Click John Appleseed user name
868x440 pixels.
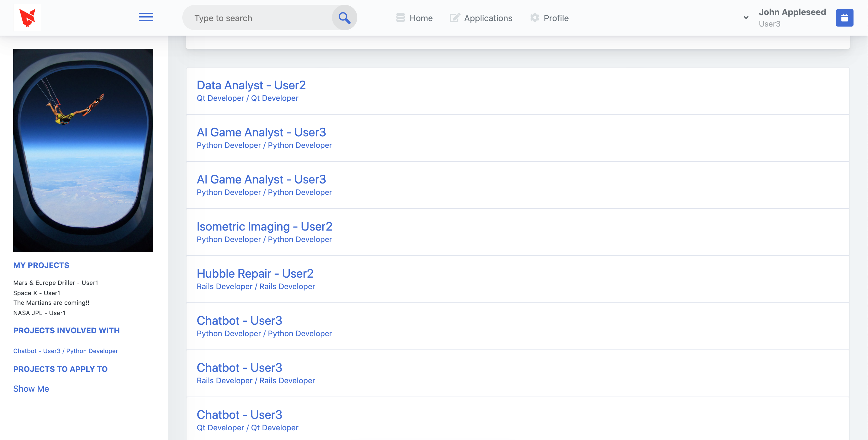click(792, 12)
